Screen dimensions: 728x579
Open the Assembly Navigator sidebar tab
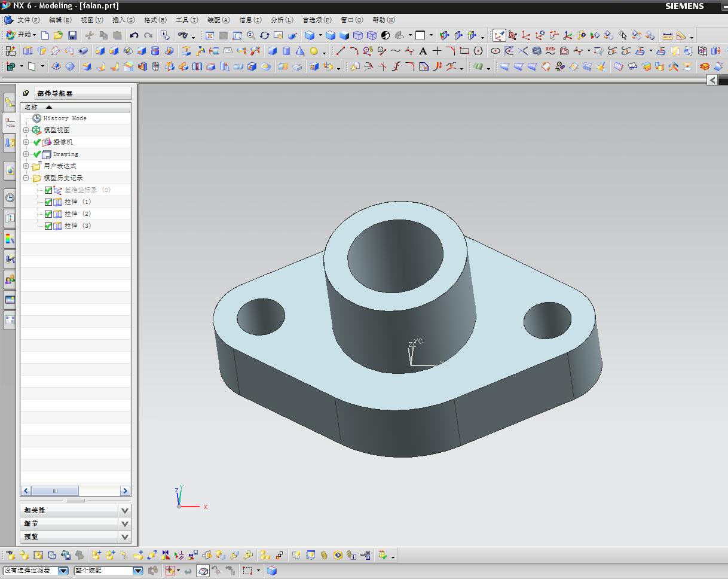coord(10,103)
